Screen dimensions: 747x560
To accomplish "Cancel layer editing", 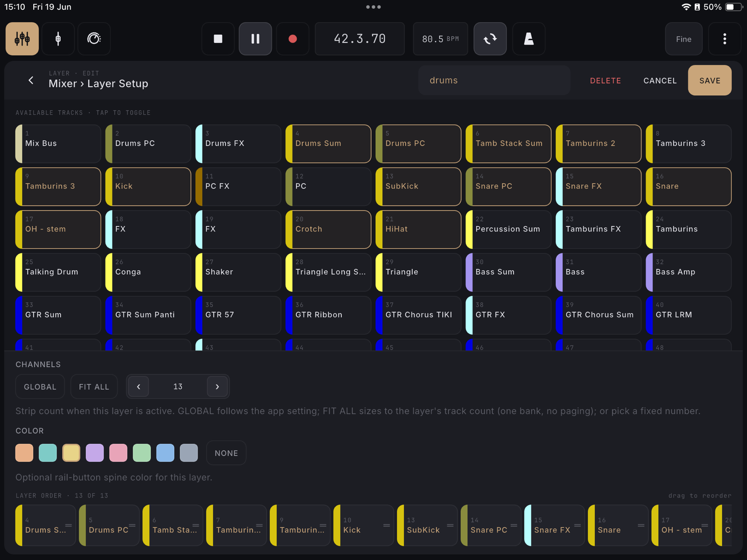I will click(660, 80).
